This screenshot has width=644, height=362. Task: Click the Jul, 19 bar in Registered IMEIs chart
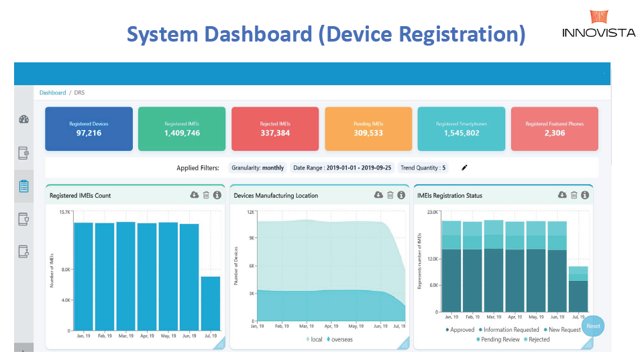(x=210, y=303)
